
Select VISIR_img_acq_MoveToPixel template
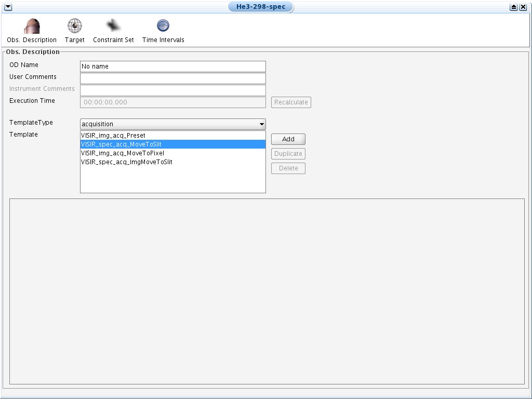coord(172,153)
